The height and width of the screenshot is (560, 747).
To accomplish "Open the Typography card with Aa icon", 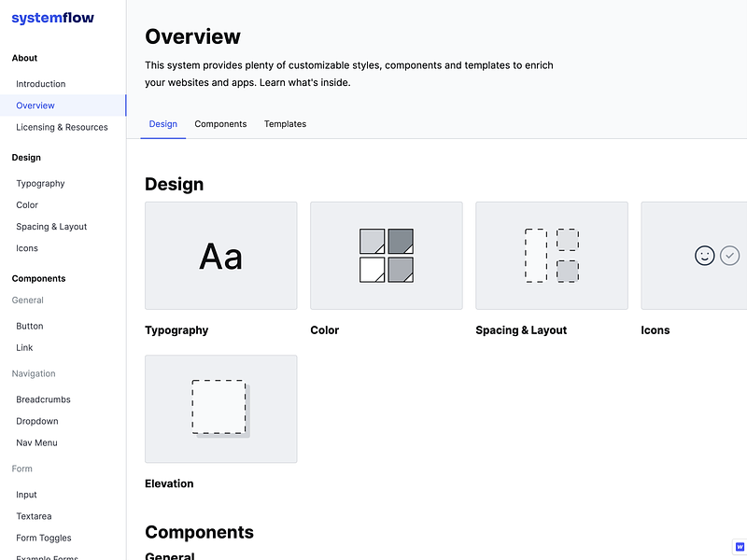I will 221,256.
